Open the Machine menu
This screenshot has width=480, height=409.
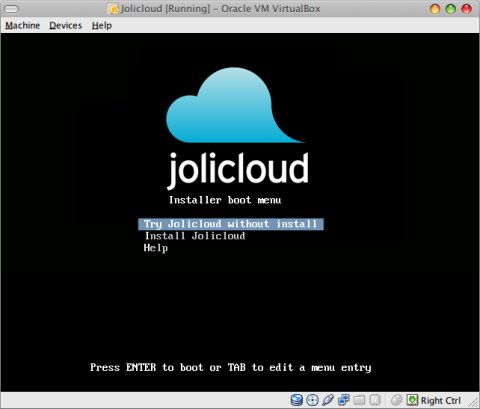[x=22, y=25]
